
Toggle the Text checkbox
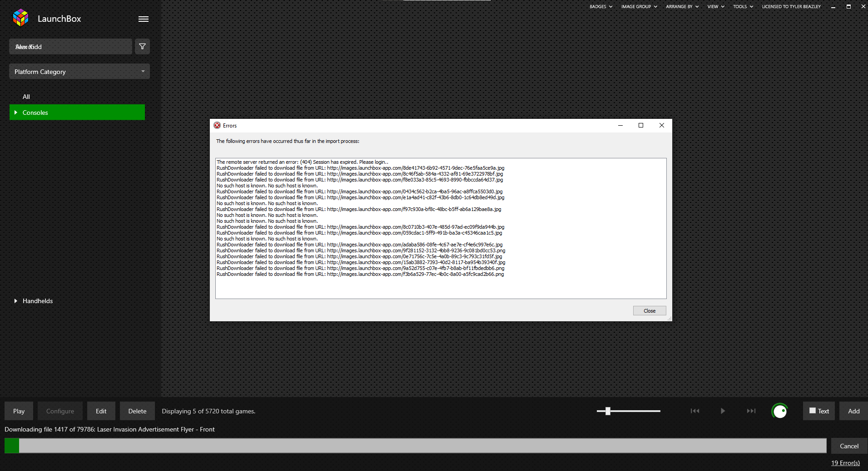tap(813, 411)
